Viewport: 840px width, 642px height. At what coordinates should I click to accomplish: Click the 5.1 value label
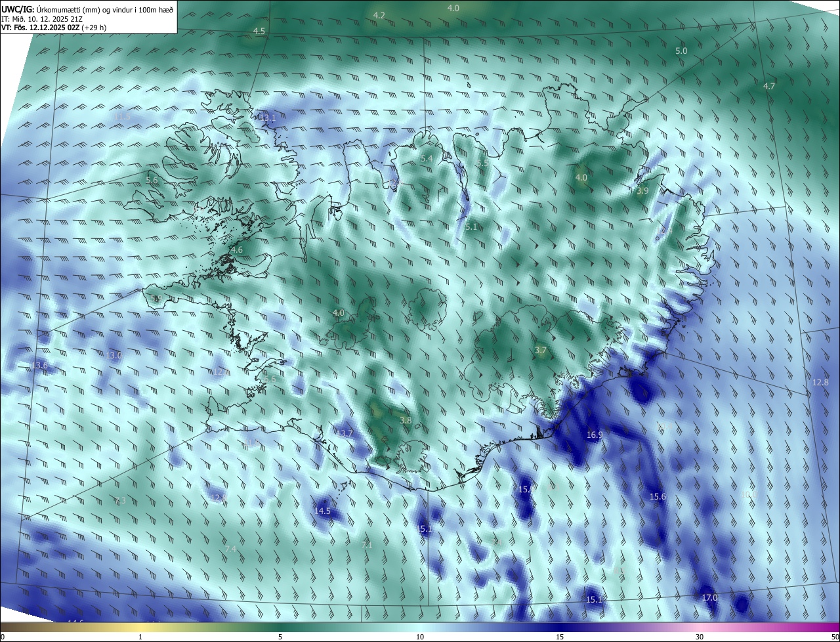point(471,226)
